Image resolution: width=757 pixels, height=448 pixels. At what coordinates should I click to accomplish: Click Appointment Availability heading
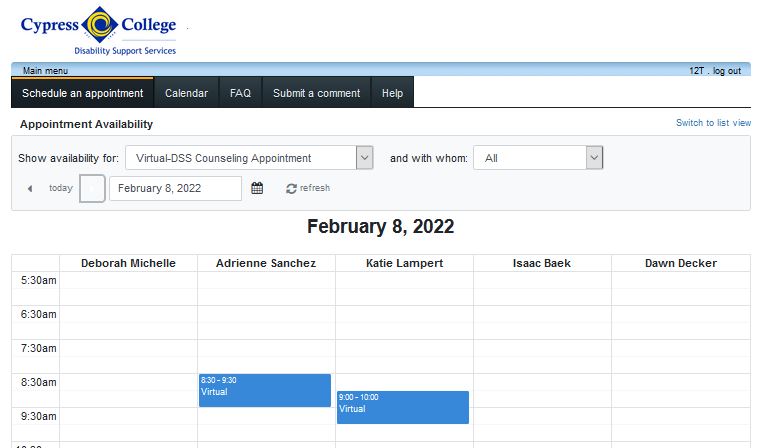click(86, 124)
